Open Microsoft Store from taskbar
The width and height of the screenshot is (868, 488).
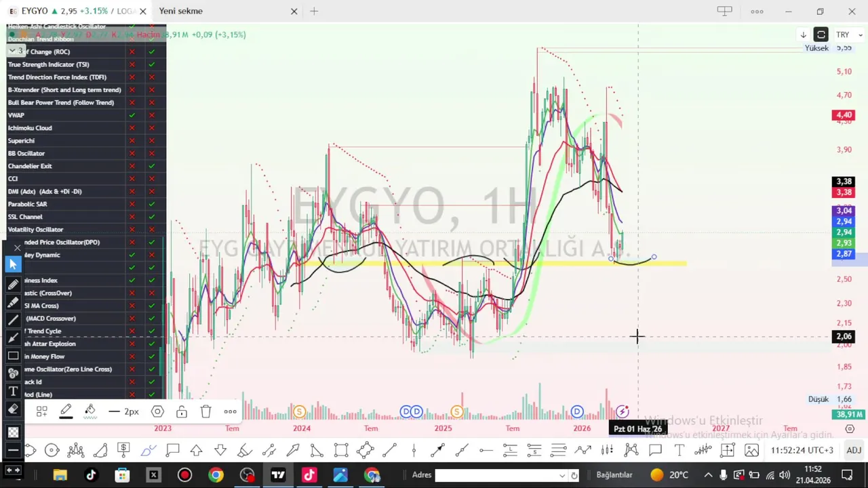[x=122, y=475]
